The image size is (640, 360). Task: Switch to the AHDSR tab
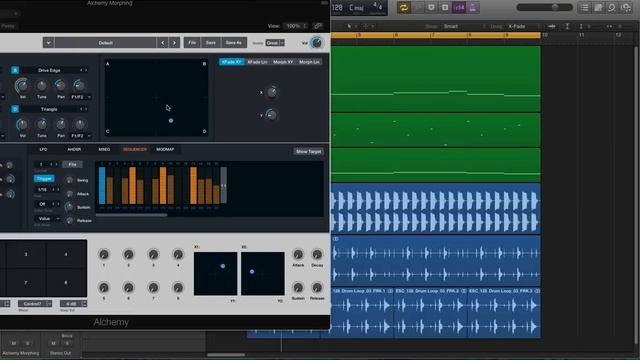[x=74, y=149]
